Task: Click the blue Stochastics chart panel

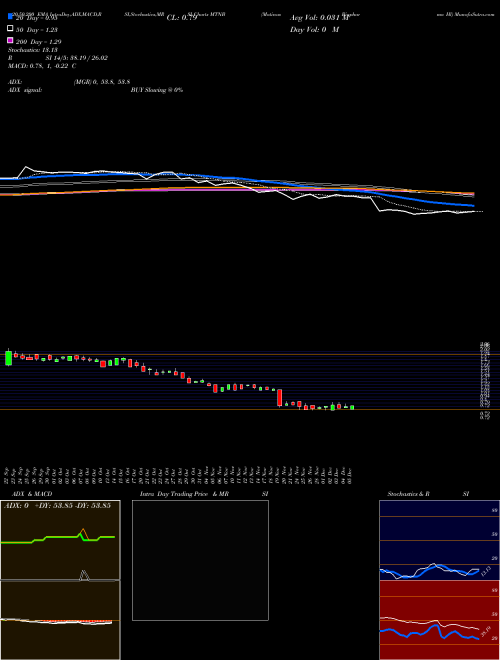Action: point(439,540)
